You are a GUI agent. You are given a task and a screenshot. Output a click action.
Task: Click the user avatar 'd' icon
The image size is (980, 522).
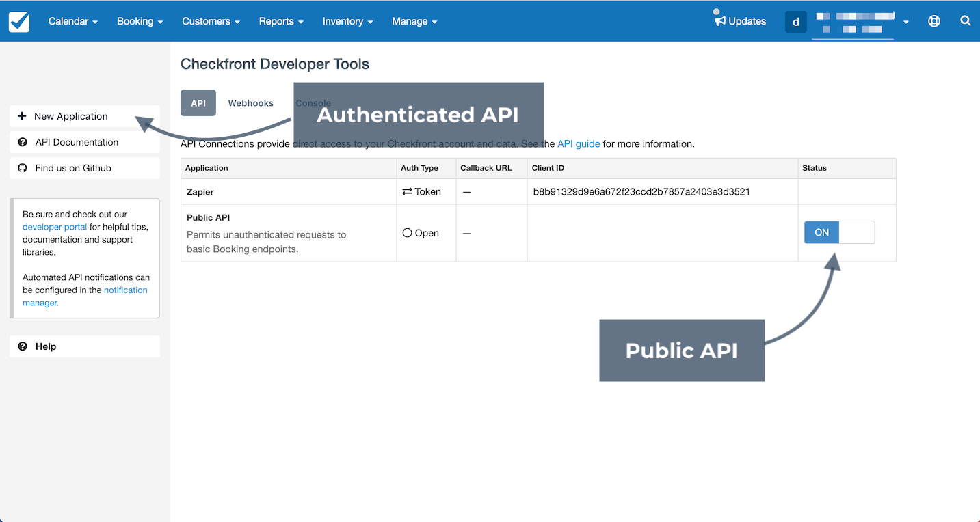(796, 22)
